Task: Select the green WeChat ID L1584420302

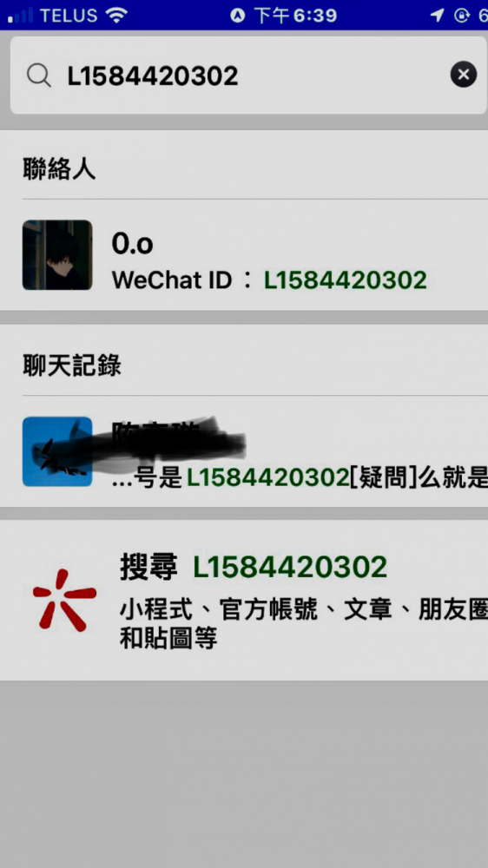Action: (345, 280)
